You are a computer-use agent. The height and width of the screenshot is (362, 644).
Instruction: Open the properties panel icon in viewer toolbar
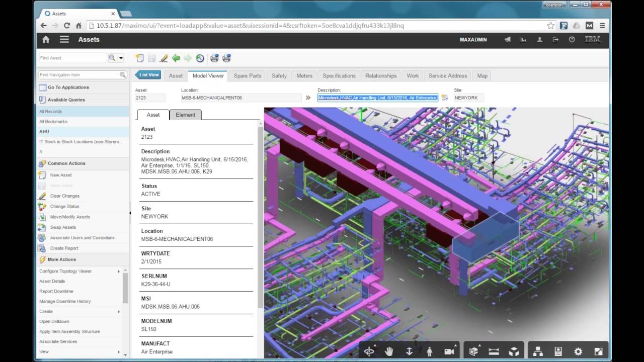pyautogui.click(x=558, y=351)
